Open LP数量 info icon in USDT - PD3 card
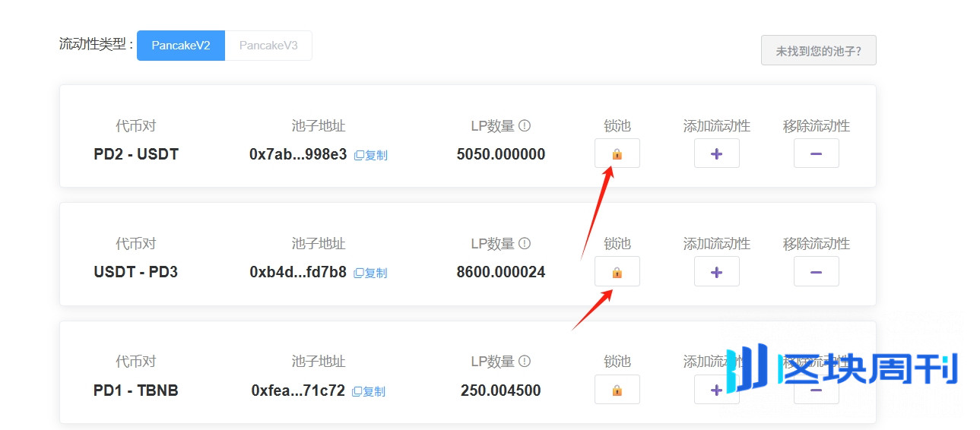Viewport: 980px width, 430px height. (x=525, y=243)
